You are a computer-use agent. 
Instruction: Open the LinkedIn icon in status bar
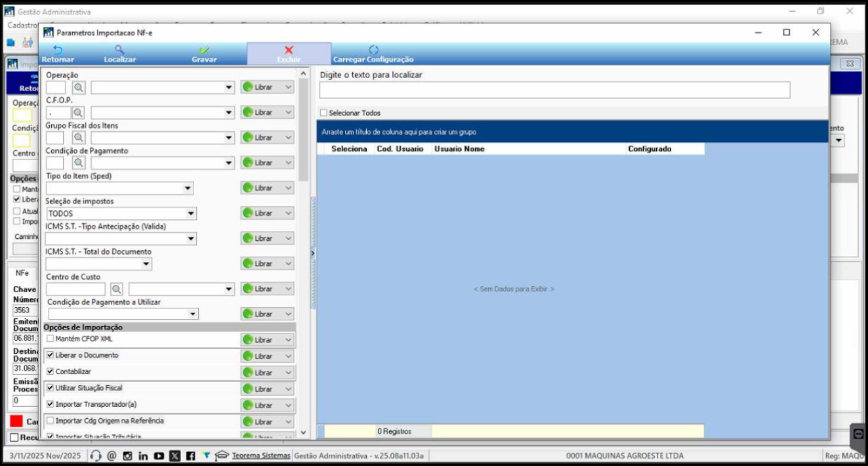143,455
